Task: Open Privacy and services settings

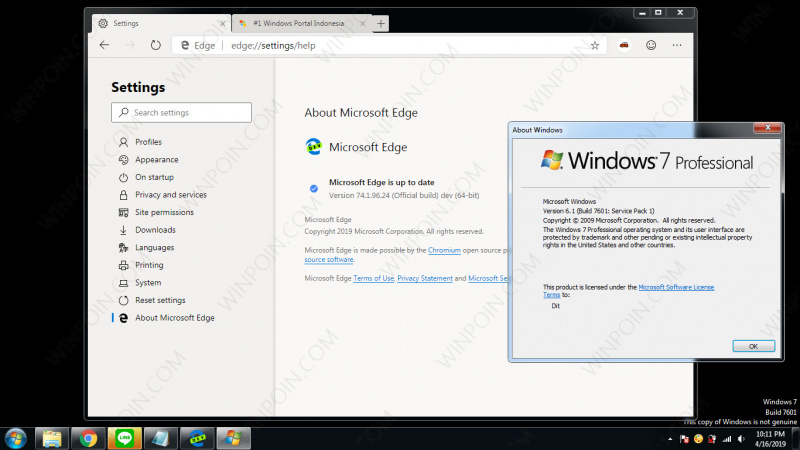Action: pyautogui.click(x=170, y=195)
